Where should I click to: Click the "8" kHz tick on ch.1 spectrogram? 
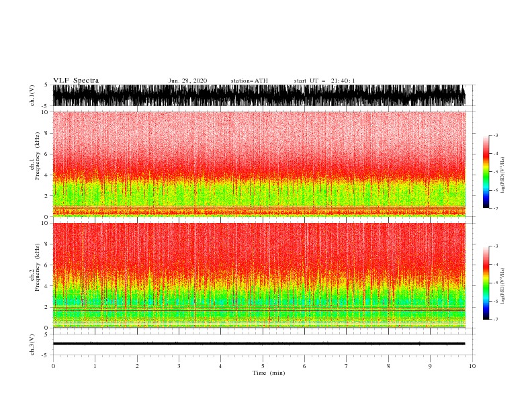coord(46,133)
